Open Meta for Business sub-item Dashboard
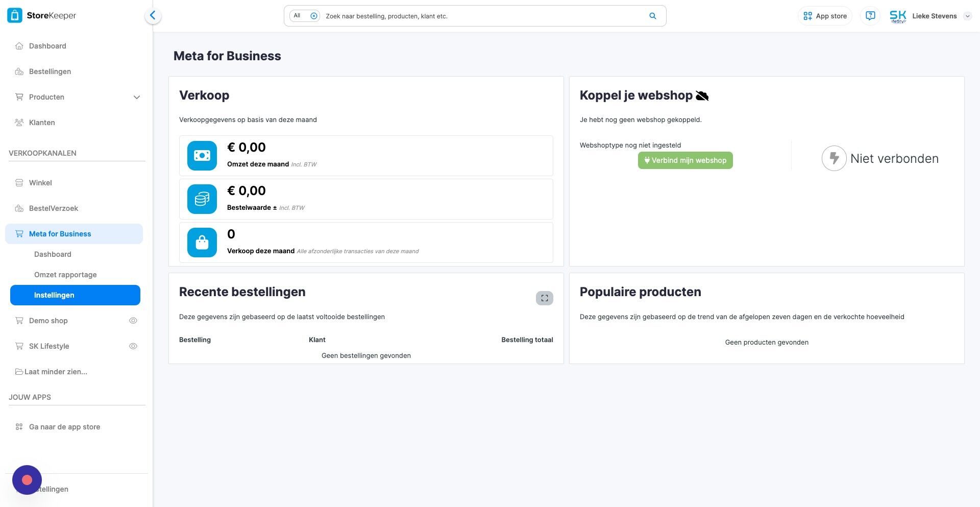The image size is (980, 507). click(x=53, y=254)
